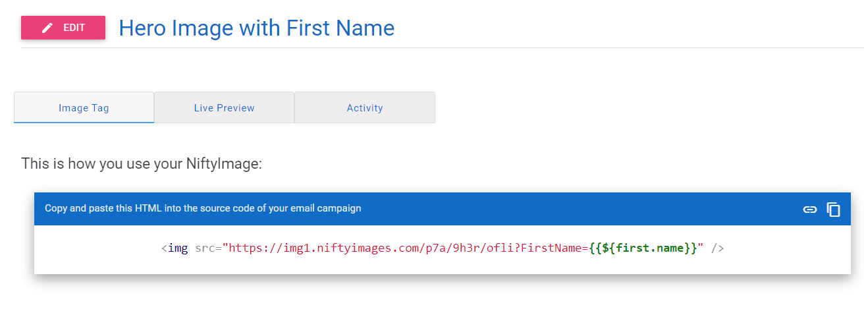Click the 'img' keyword in the snippet
The height and width of the screenshot is (315, 868).
[x=178, y=248]
